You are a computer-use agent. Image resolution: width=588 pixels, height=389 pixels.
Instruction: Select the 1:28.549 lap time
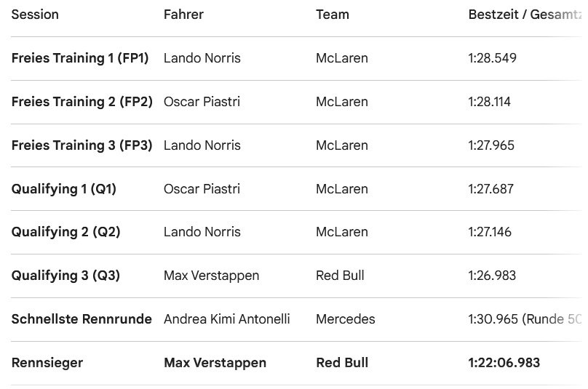[493, 58]
